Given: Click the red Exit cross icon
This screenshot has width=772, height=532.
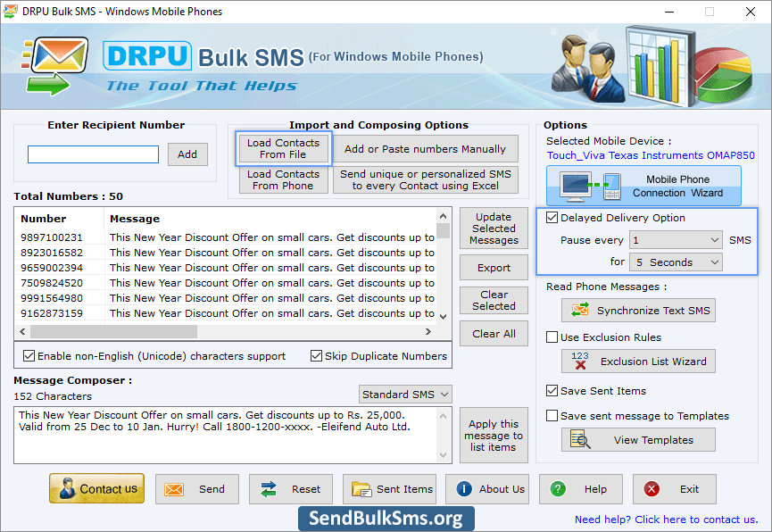Looking at the screenshot, I should click(652, 489).
